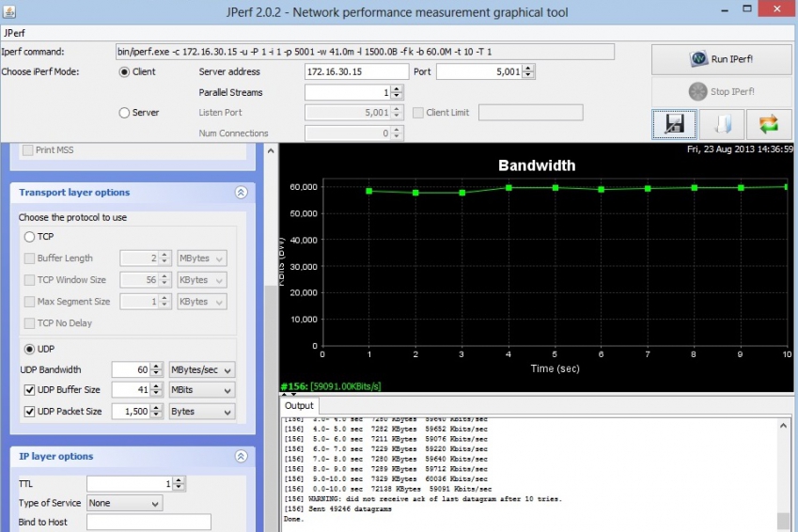Click the Parallel Streams input field
The height and width of the screenshot is (532, 798).
348,92
